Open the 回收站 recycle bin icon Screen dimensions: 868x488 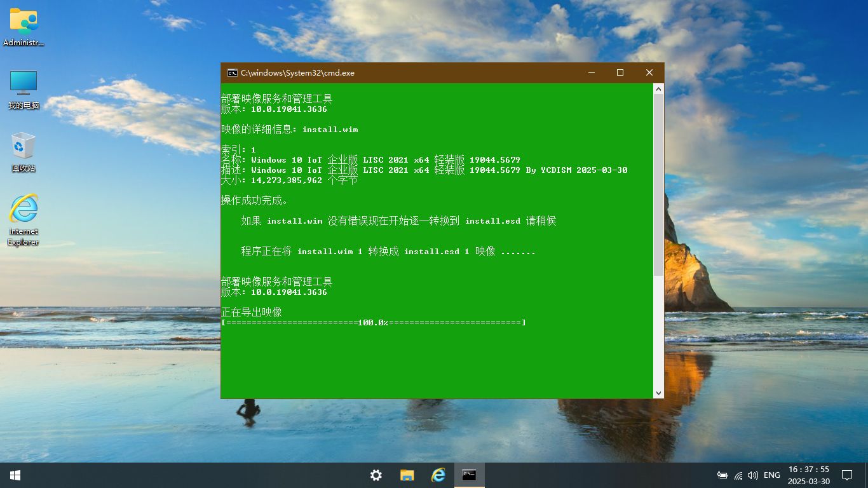(24, 152)
